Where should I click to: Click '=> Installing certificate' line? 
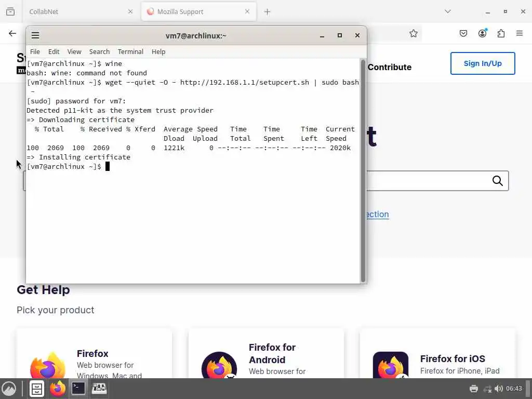coord(78,157)
